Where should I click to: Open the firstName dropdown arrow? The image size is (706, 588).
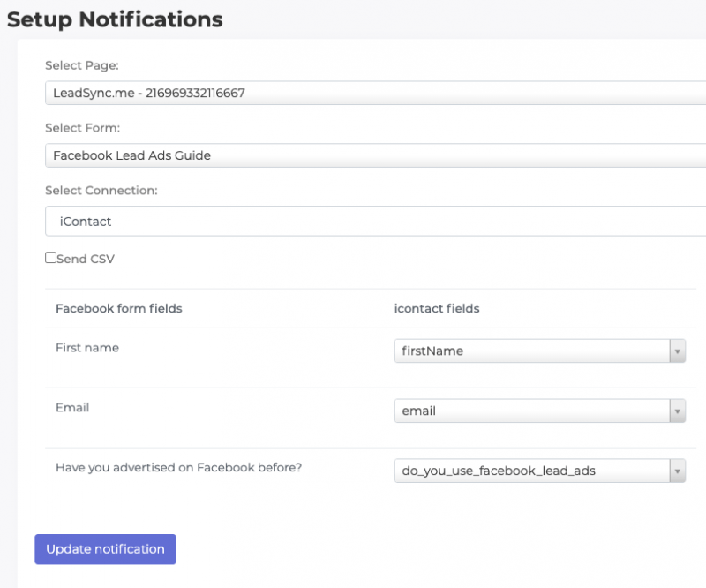pos(678,351)
